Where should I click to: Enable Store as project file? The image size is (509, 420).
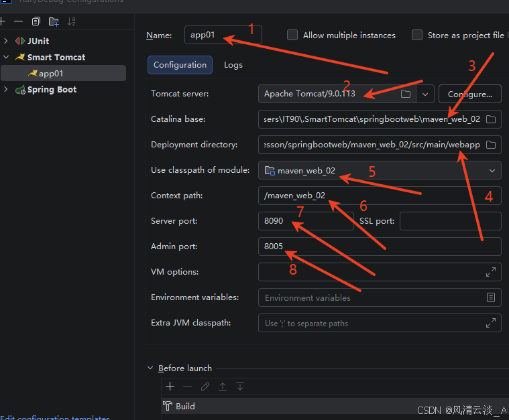(417, 35)
